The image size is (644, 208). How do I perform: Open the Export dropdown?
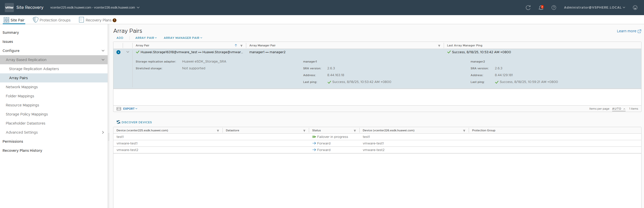[x=130, y=109]
